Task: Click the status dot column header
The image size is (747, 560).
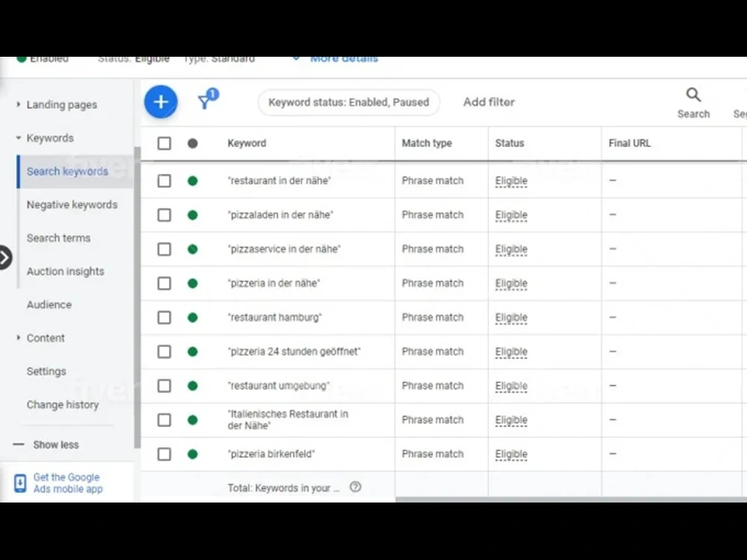Action: (193, 143)
